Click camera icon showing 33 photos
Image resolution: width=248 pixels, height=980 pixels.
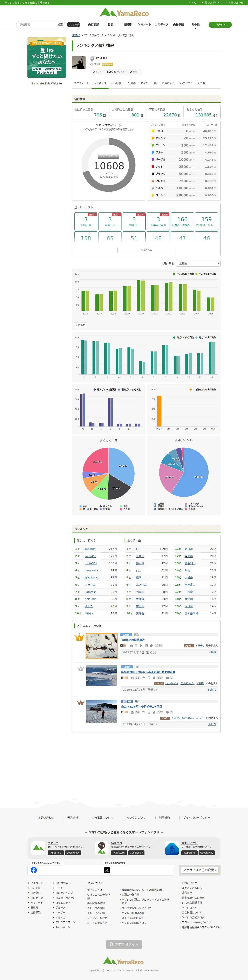[x=132, y=677]
